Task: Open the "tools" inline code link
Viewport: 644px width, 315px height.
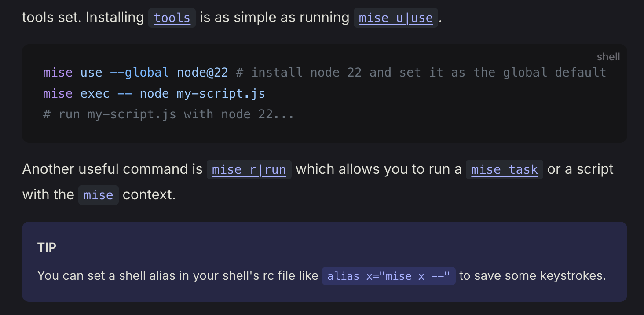Action: (x=172, y=18)
